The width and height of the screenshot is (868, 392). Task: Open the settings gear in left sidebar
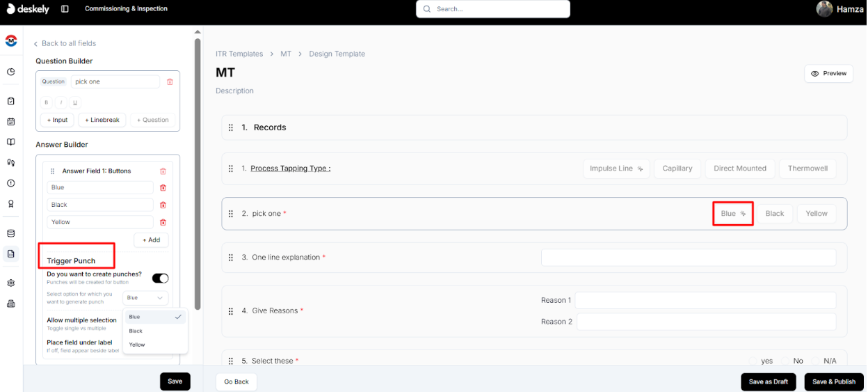(x=11, y=283)
